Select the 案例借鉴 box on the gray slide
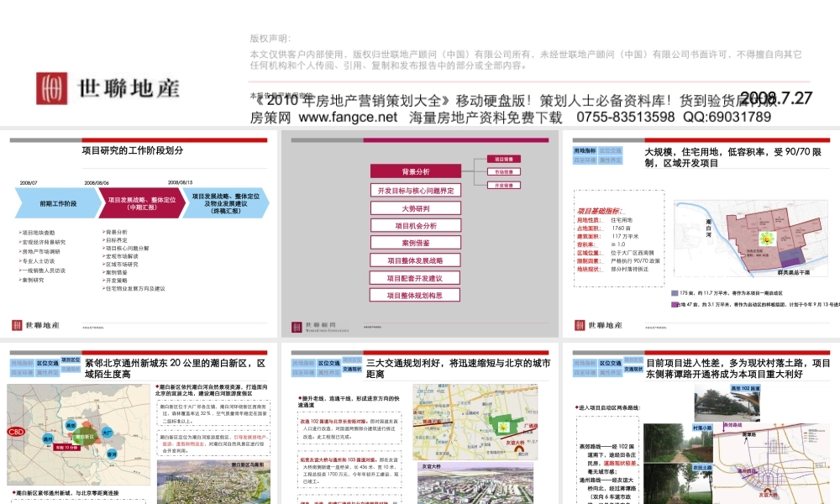The image size is (840, 504). click(415, 243)
